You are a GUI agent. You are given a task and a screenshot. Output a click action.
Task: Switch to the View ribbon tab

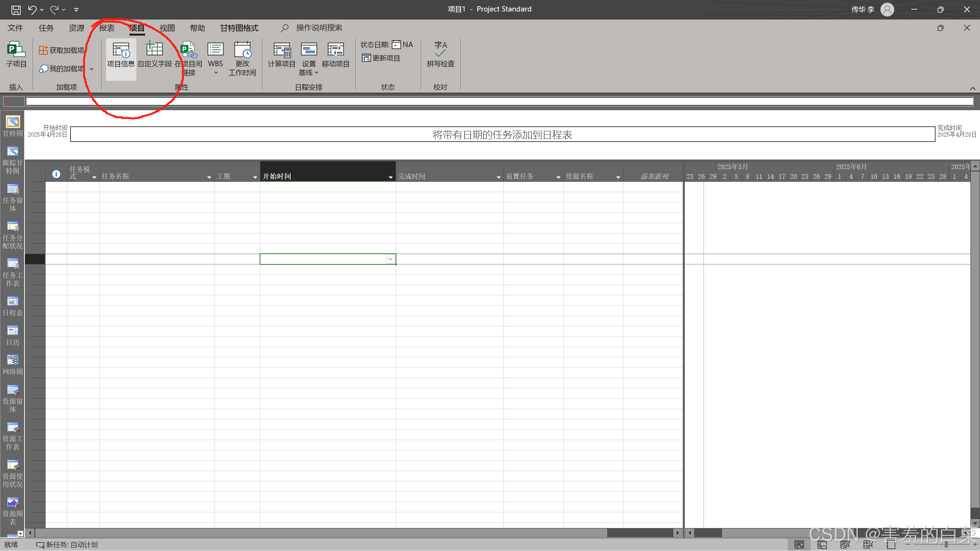coord(167,28)
